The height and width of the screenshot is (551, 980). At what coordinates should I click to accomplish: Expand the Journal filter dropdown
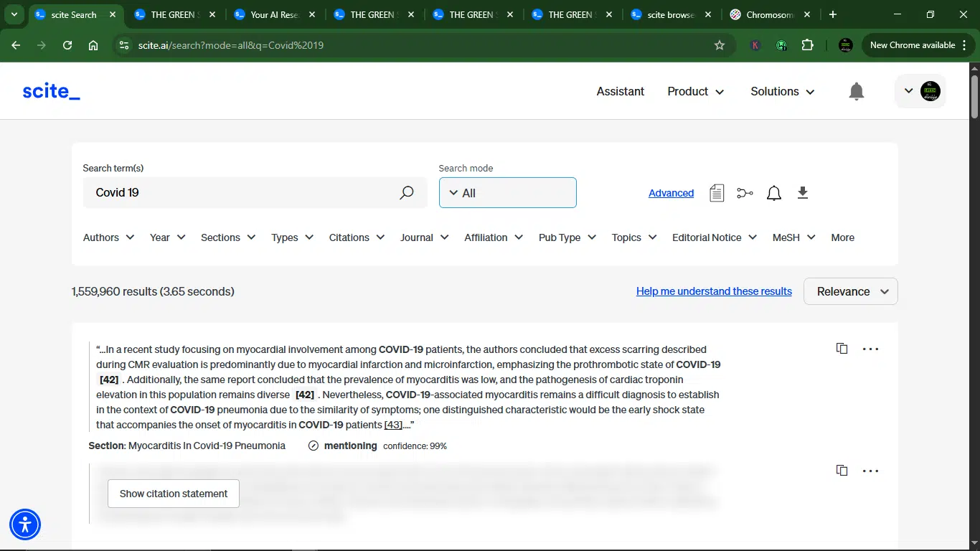(425, 237)
